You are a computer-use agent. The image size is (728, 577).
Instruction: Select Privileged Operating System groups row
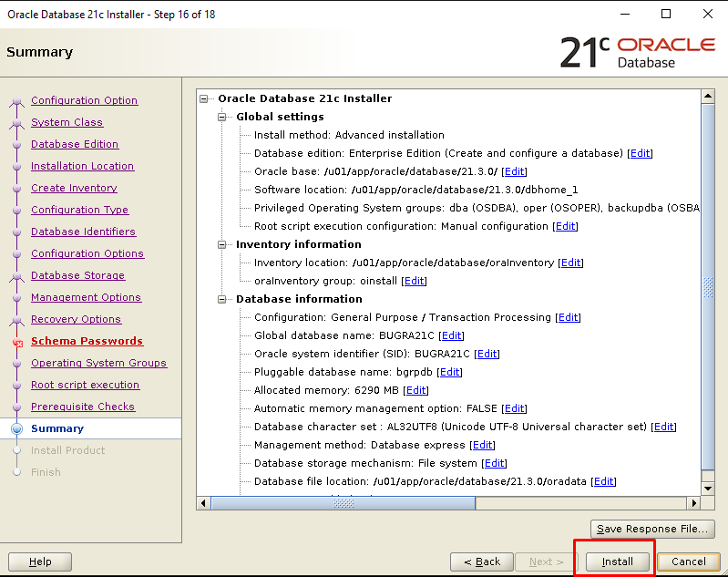[477, 208]
